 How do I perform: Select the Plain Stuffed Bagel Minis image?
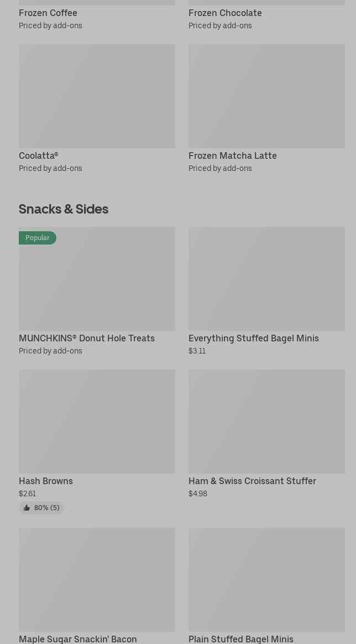click(266, 579)
